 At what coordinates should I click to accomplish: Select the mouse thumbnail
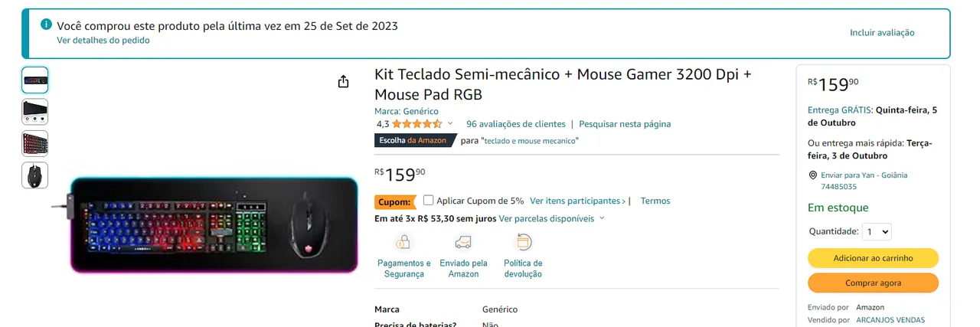pyautogui.click(x=35, y=175)
